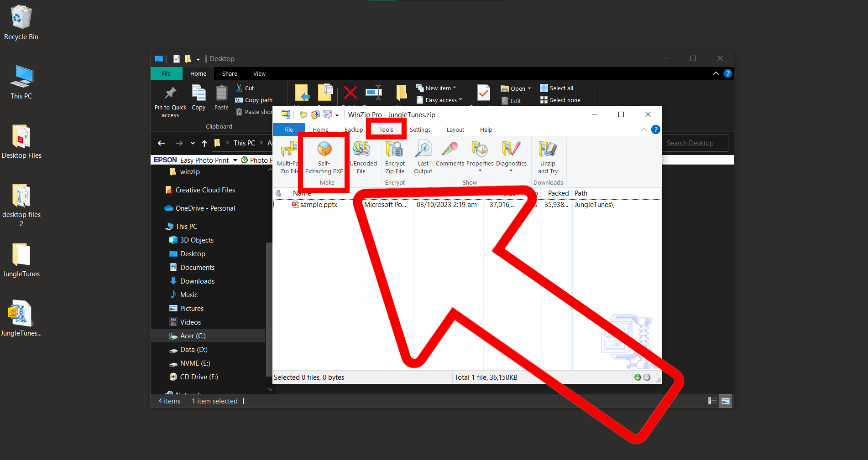
Task: Create a Self-Extracting EXE in WinZip
Action: tap(323, 157)
